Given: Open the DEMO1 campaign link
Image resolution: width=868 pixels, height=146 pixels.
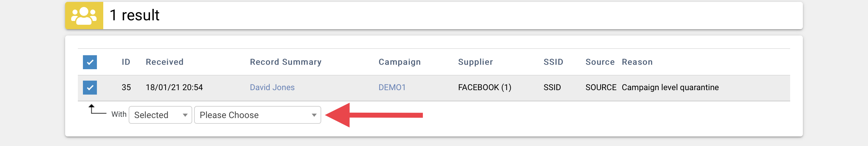Looking at the screenshot, I should pyautogui.click(x=392, y=88).
